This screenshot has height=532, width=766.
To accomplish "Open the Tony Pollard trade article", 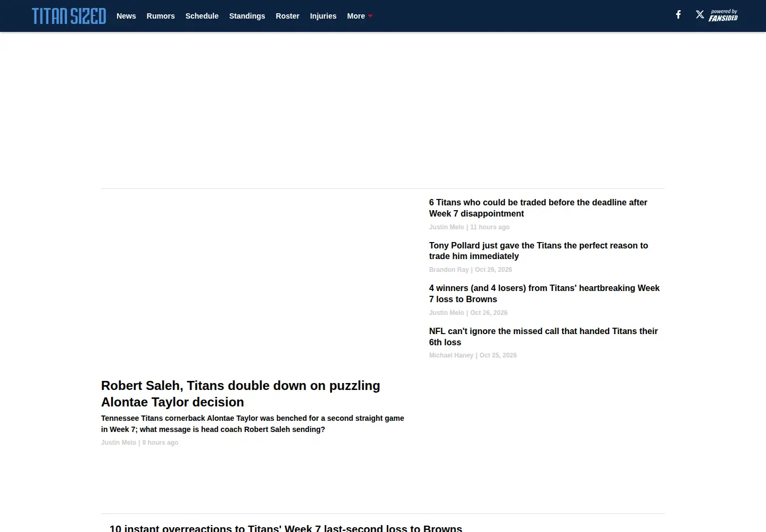I will (x=538, y=251).
